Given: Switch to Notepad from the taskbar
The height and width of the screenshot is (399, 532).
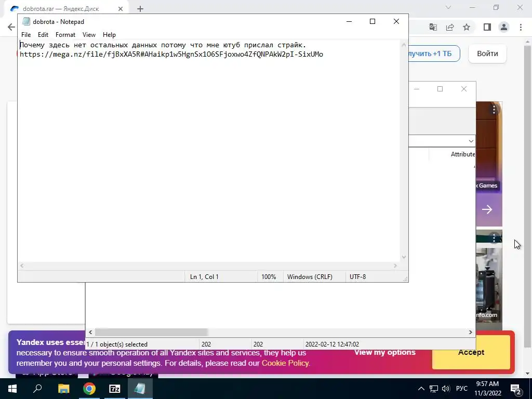Looking at the screenshot, I should [x=140, y=389].
